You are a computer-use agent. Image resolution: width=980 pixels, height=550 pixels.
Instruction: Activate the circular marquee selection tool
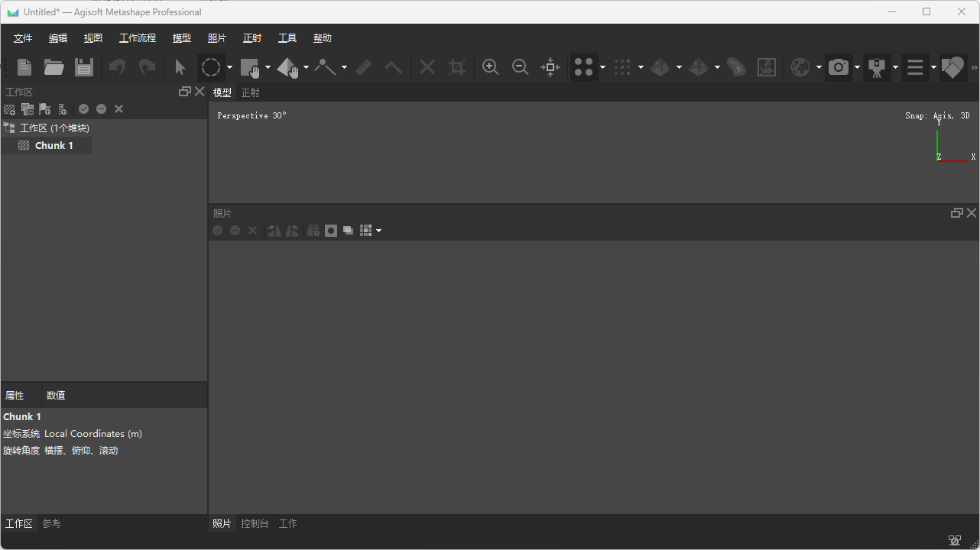(210, 67)
